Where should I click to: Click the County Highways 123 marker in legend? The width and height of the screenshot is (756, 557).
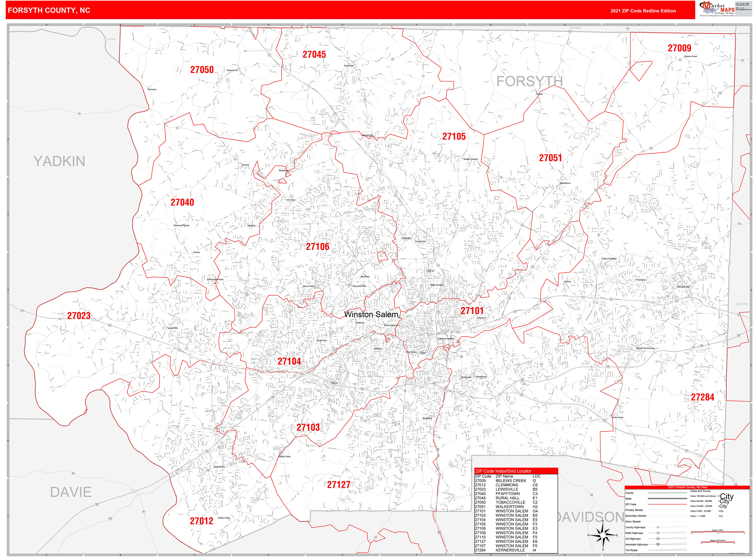(657, 527)
